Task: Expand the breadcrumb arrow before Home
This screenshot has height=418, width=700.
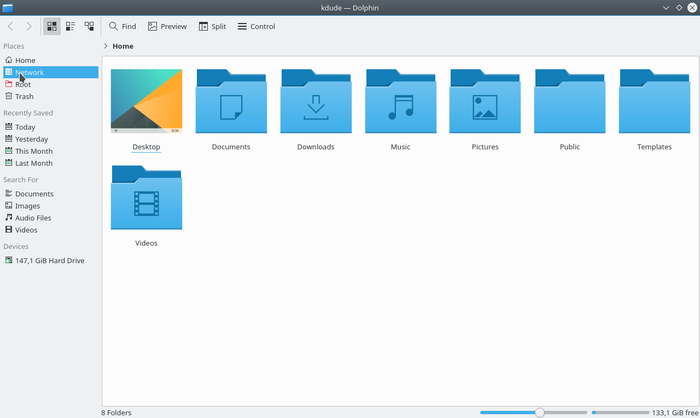Action: (106, 46)
